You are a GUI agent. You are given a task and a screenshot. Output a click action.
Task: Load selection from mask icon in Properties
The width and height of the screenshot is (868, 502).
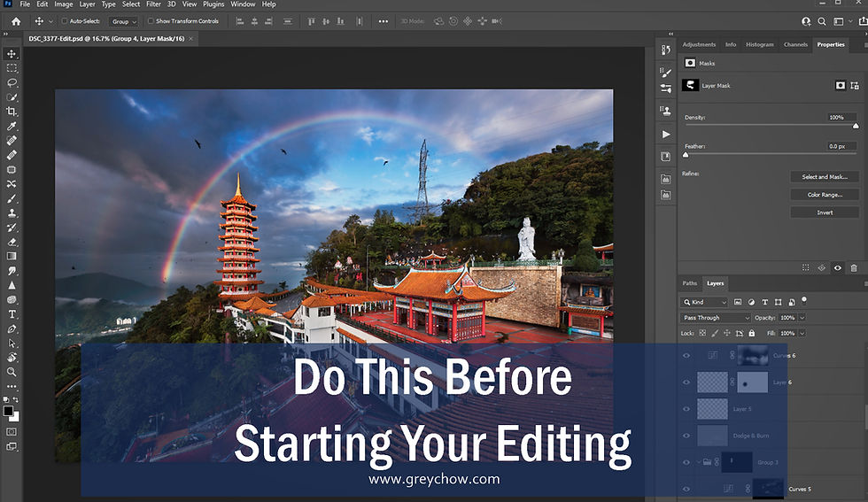tap(805, 268)
